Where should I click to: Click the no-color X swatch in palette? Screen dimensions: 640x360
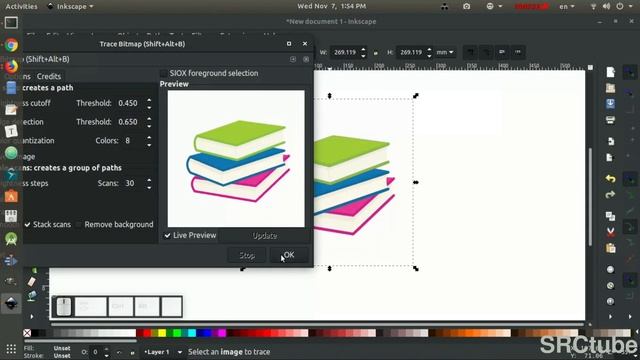(x=27, y=333)
